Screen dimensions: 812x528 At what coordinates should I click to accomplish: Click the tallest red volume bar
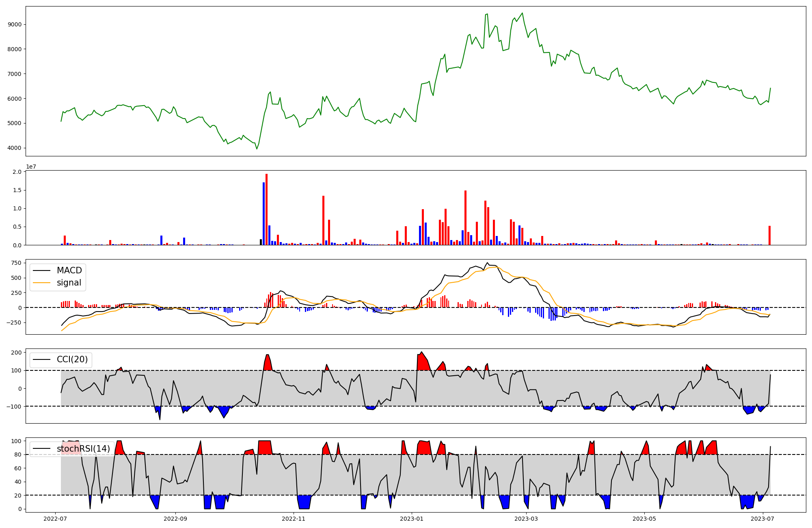tap(266, 209)
